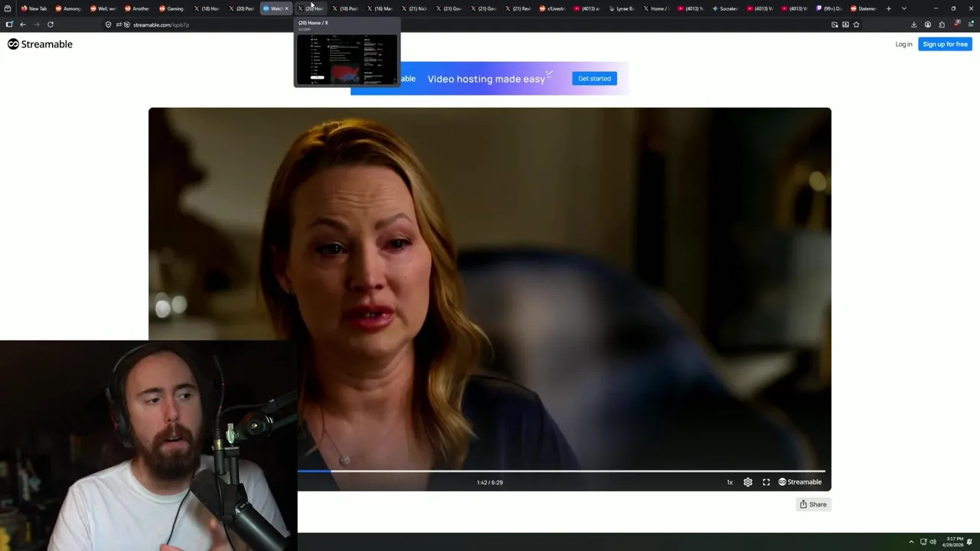This screenshot has width=980, height=551.
Task: Reload the current page
Action: [51, 24]
